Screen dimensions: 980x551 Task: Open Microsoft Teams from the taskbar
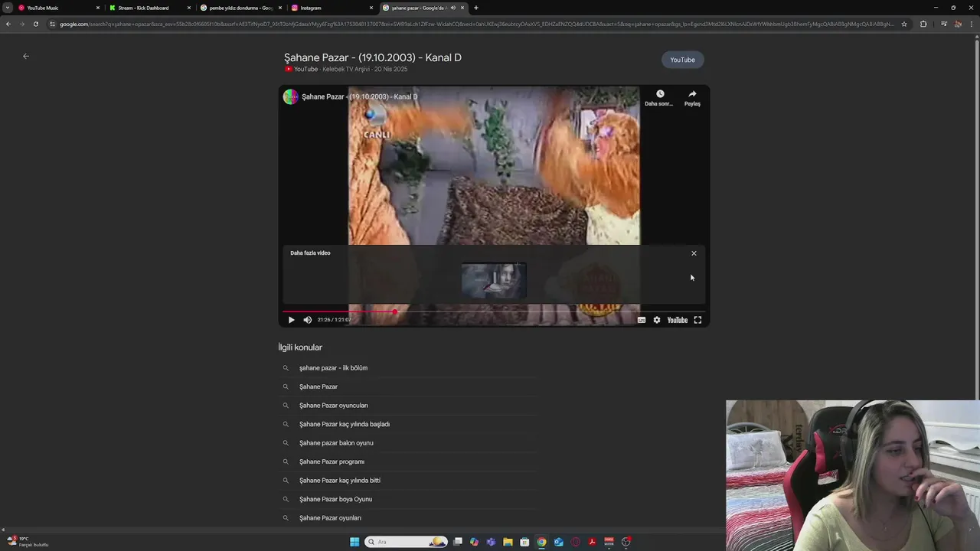click(491, 542)
